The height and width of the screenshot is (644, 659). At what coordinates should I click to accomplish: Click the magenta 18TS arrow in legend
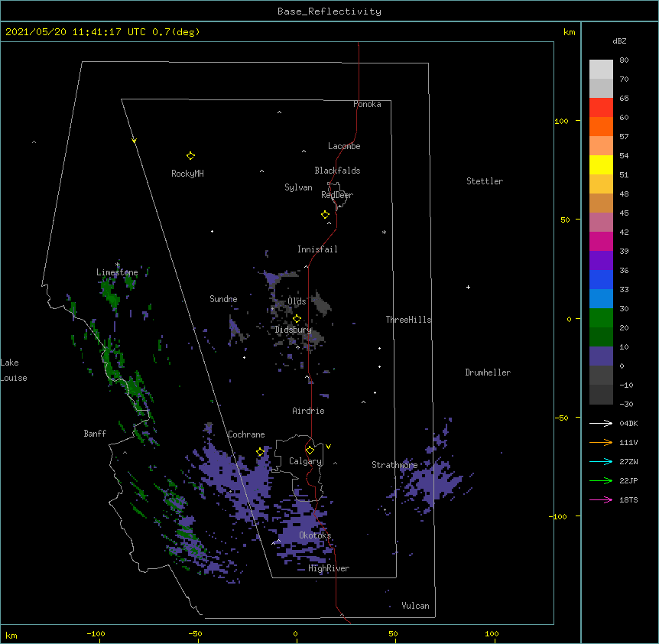pos(601,499)
